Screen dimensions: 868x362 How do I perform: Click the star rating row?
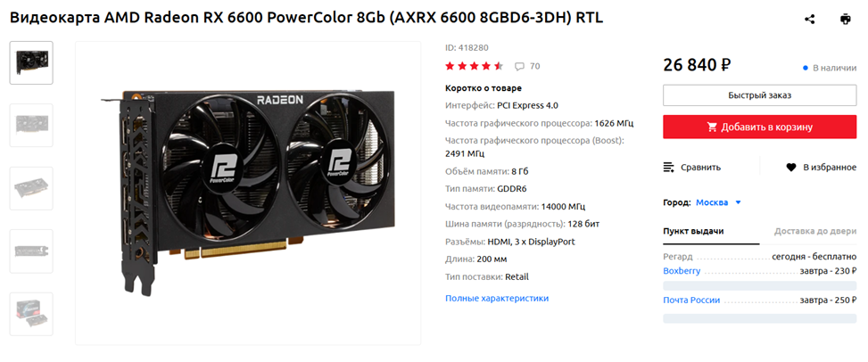tap(475, 66)
